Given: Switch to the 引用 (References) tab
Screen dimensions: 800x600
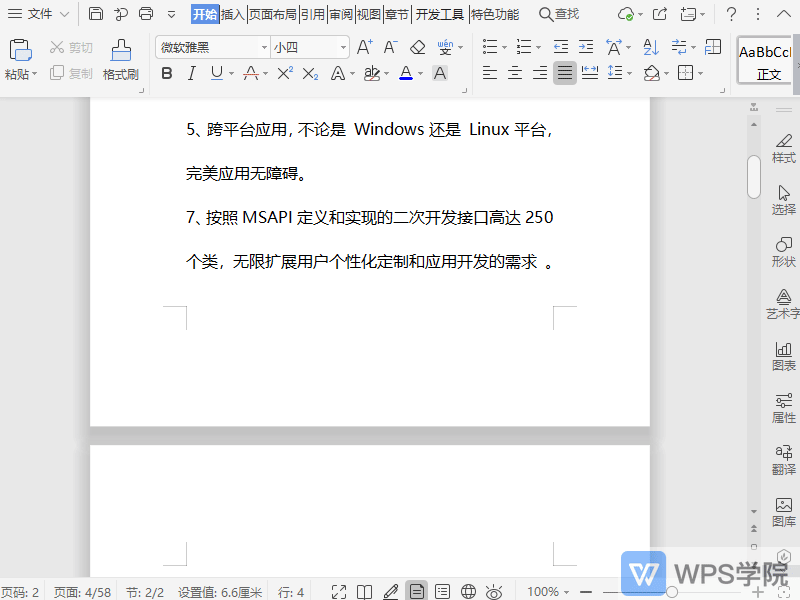Looking at the screenshot, I should [313, 14].
